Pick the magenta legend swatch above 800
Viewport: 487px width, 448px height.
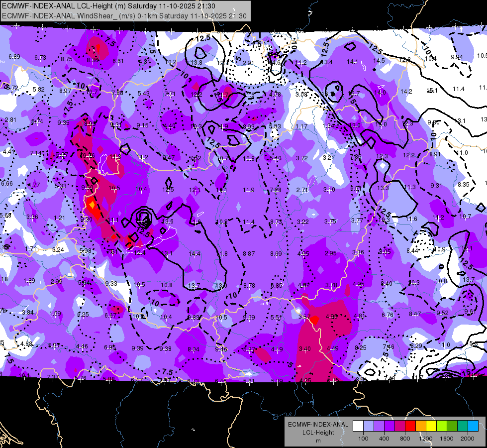tap(400, 426)
